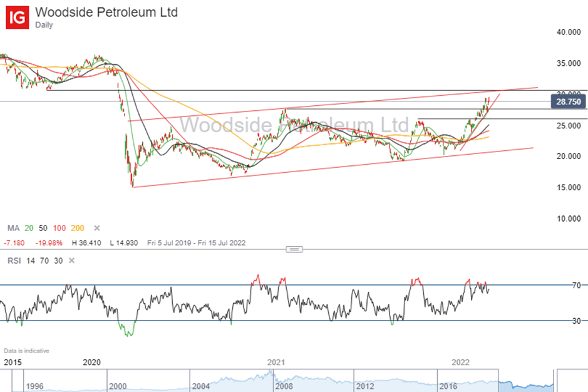Remove the MA indicator with its X
Screen dimensions: 588x392
pos(97,228)
